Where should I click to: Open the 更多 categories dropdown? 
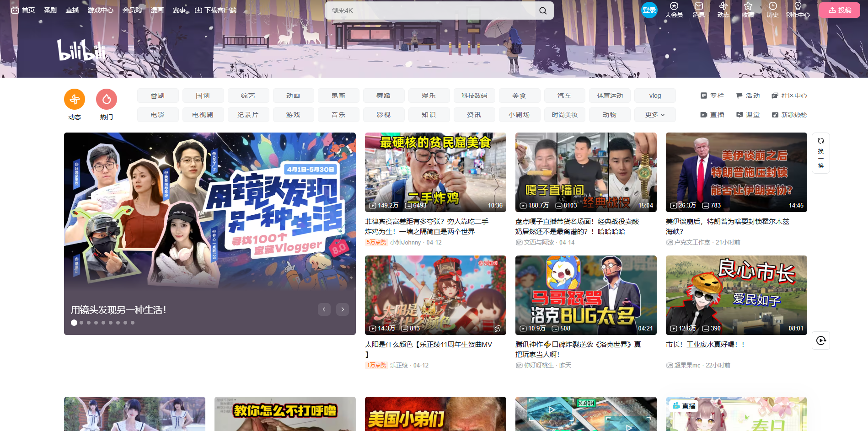tap(654, 115)
